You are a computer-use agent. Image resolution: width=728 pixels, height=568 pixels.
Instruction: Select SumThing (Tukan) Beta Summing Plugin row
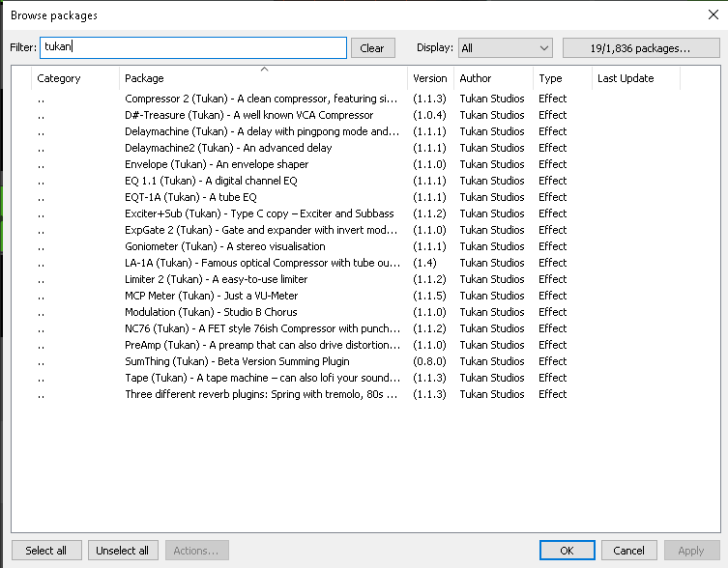(x=365, y=361)
